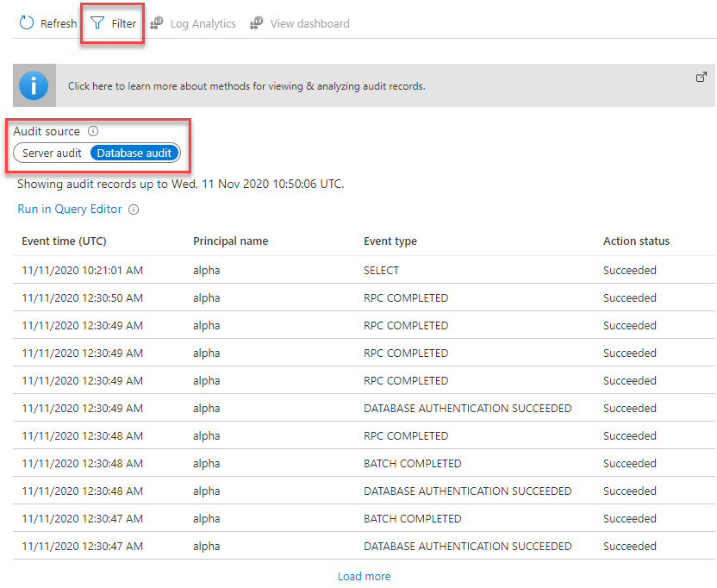Click the Principal name column header
This screenshot has width=717, height=588.
click(x=230, y=241)
